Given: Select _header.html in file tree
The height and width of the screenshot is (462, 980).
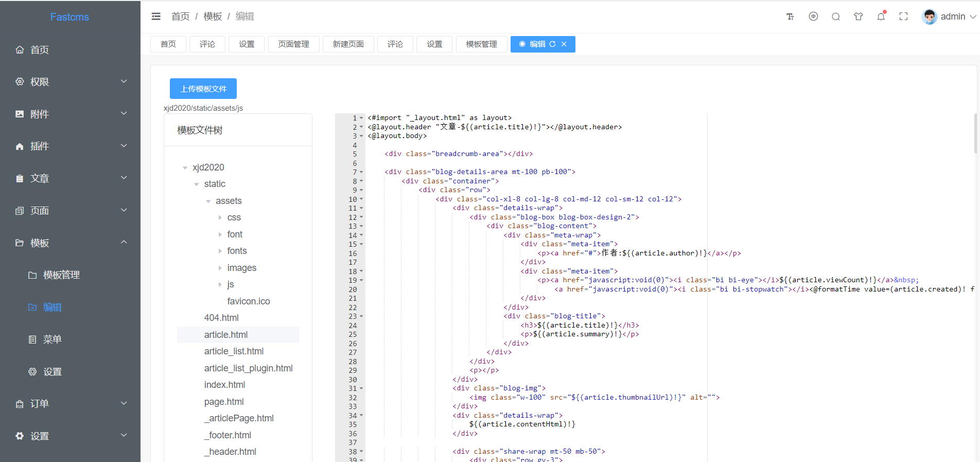Looking at the screenshot, I should pyautogui.click(x=230, y=452).
